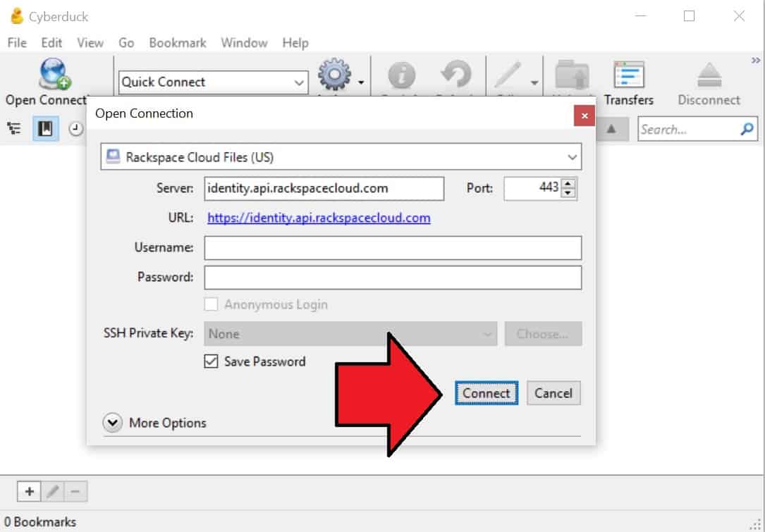The image size is (765, 532).
Task: Open the identity.api.rackspacecloud.com URL link
Action: 319,218
